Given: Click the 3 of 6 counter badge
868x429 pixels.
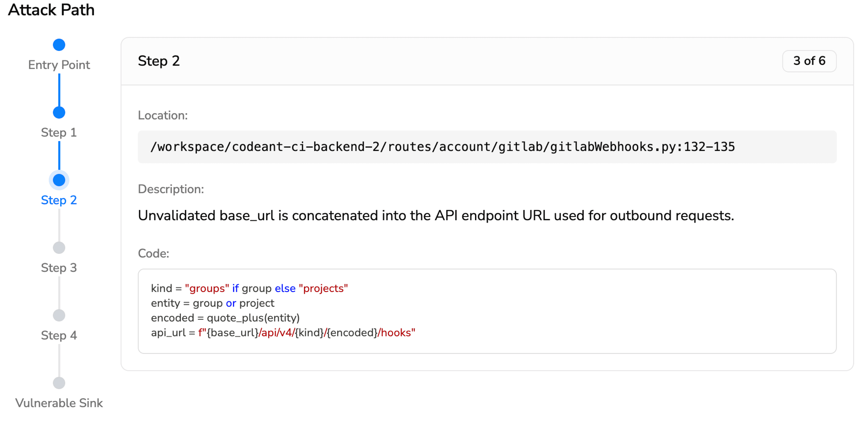Looking at the screenshot, I should tap(809, 61).
